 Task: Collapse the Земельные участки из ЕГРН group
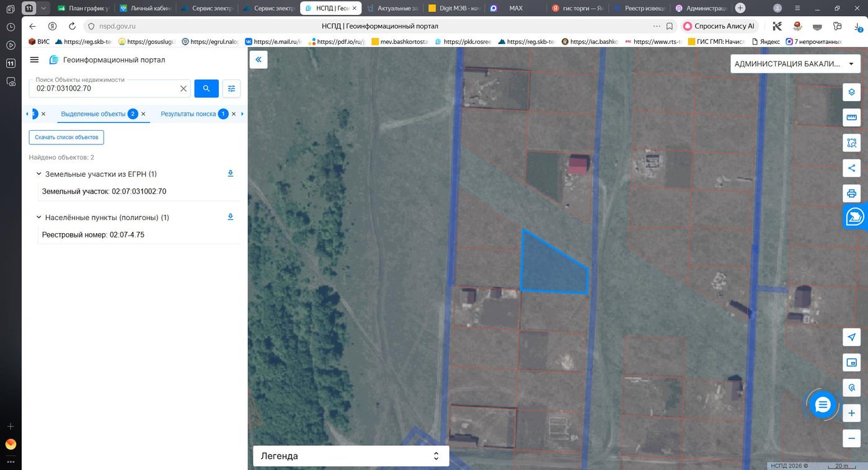(x=38, y=174)
